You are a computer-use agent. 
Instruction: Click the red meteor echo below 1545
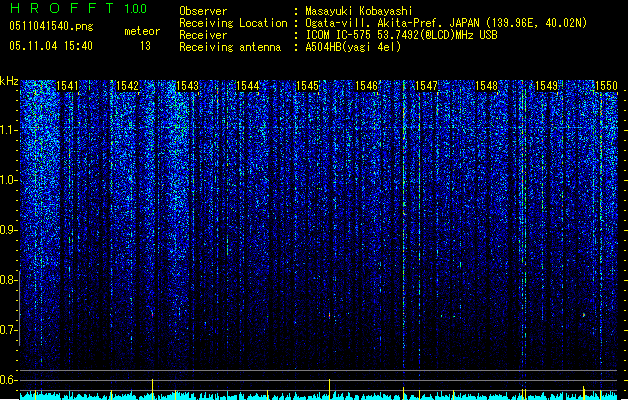(x=329, y=316)
